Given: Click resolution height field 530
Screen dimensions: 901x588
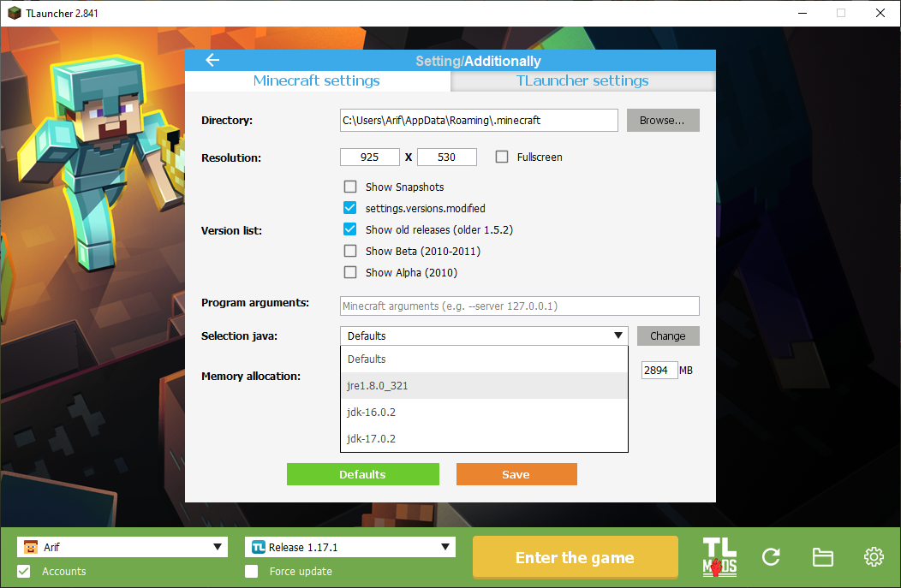Looking at the screenshot, I should [446, 157].
